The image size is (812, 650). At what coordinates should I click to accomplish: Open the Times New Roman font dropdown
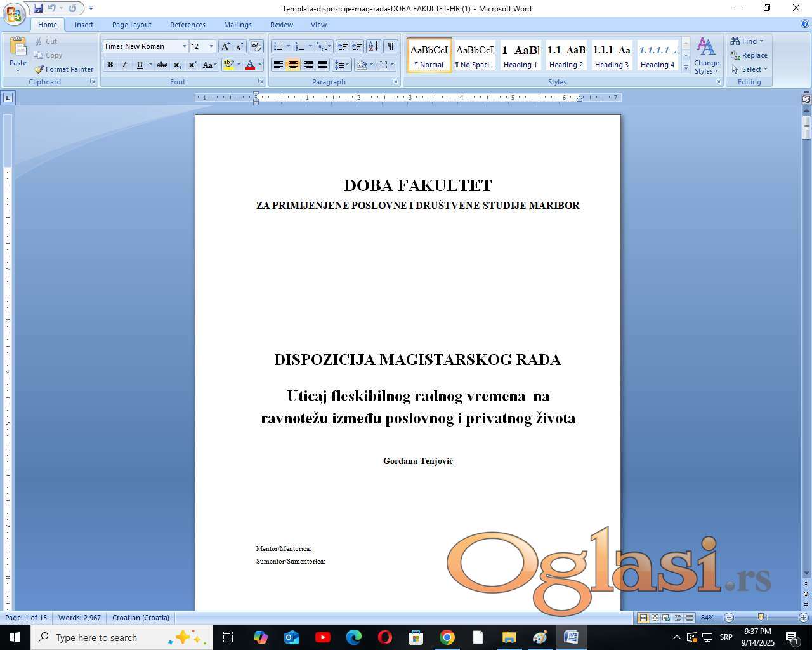184,46
